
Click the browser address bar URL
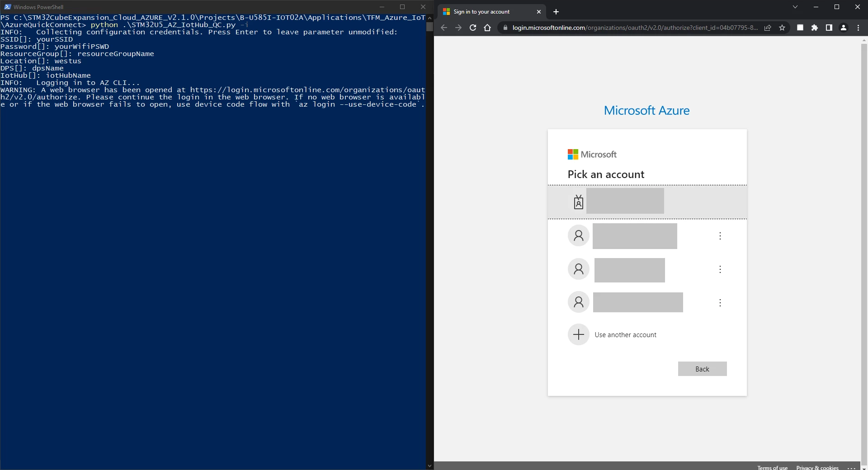pos(635,28)
